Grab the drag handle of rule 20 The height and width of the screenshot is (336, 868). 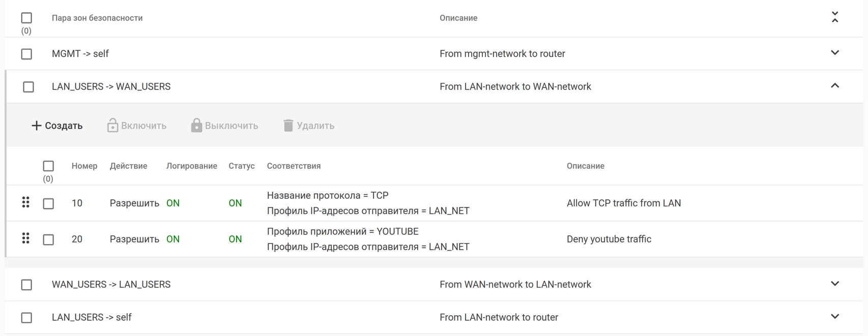point(25,238)
